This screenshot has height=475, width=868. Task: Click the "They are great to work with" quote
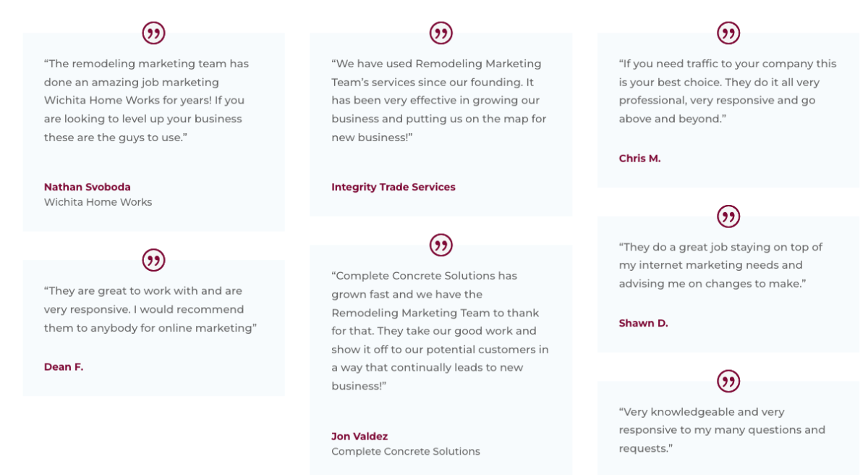click(150, 309)
